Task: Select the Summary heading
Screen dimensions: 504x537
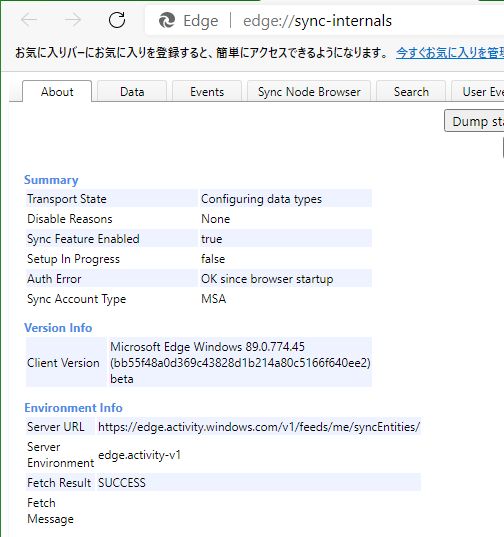Action: tap(51, 180)
